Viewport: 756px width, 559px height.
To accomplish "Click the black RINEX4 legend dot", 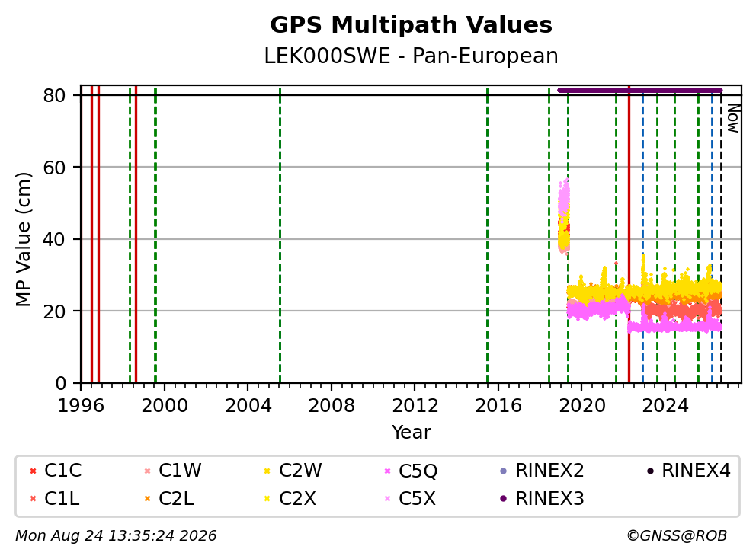I will click(650, 471).
